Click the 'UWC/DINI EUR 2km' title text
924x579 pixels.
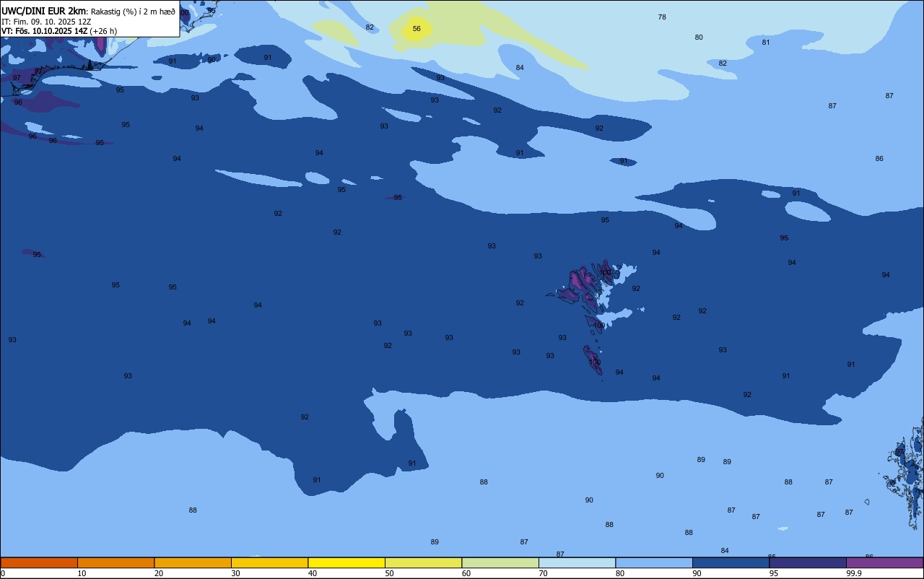pos(43,11)
